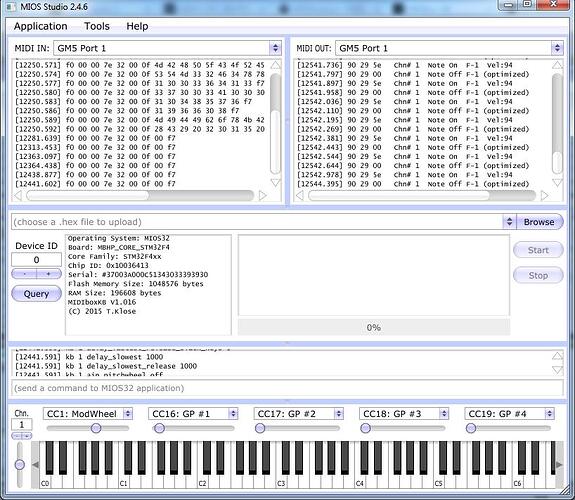
Task: Increase Device ID with plus button
Action: [49, 274]
